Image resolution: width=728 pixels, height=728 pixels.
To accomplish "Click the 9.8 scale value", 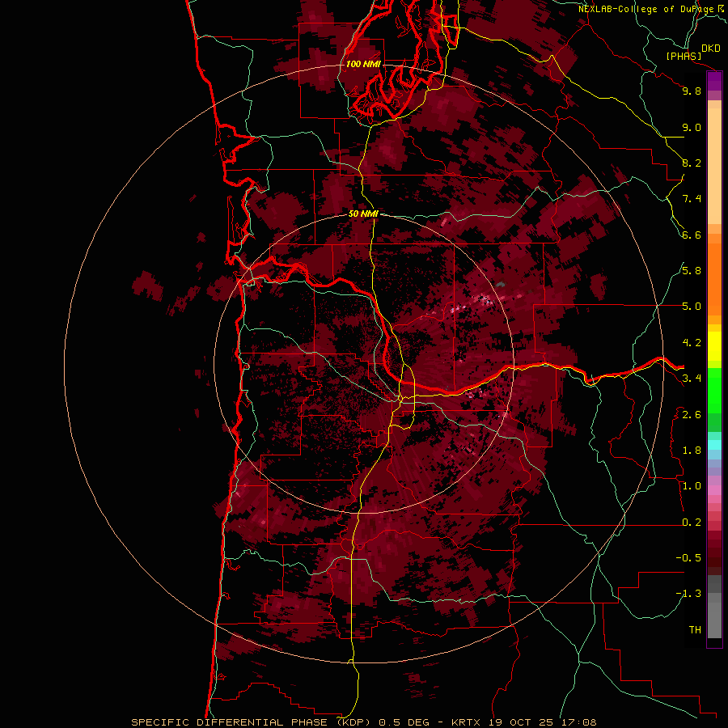I will 692,91.
